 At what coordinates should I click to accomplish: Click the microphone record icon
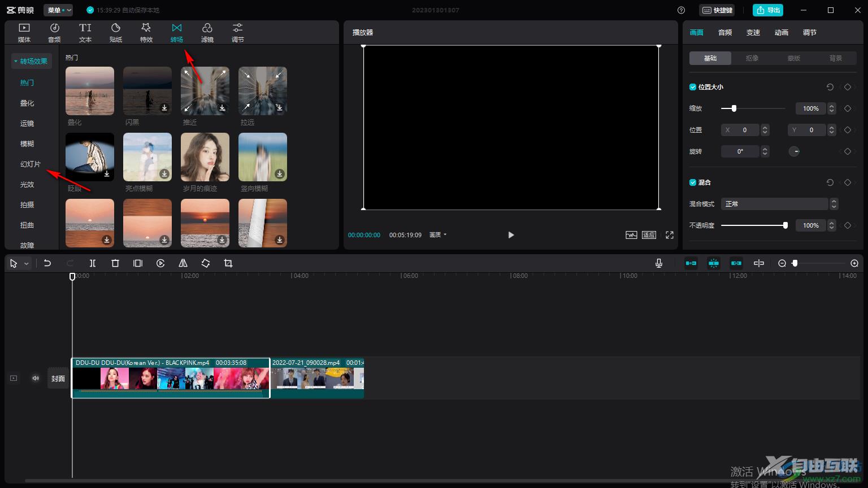659,263
